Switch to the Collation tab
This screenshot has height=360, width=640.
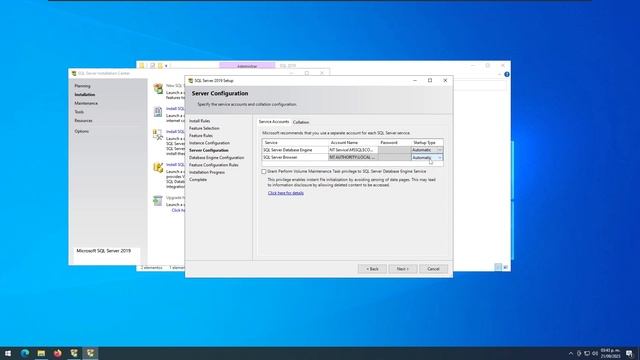pos(301,122)
